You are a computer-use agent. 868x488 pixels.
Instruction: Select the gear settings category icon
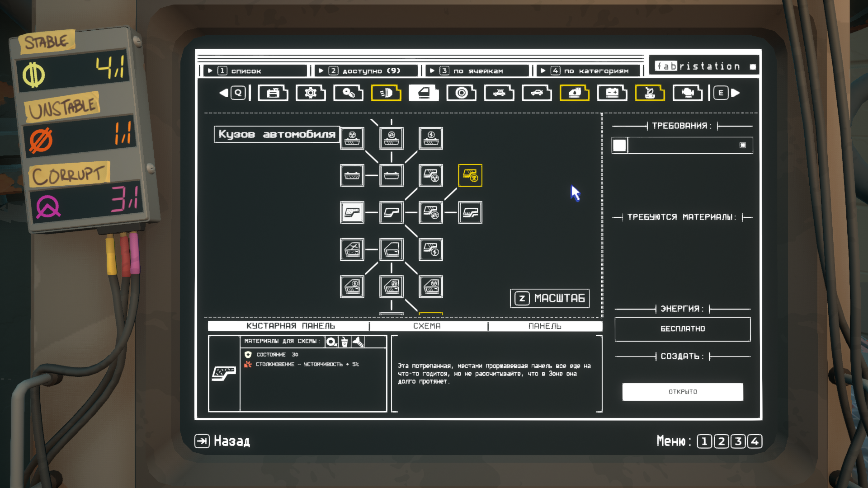[311, 93]
